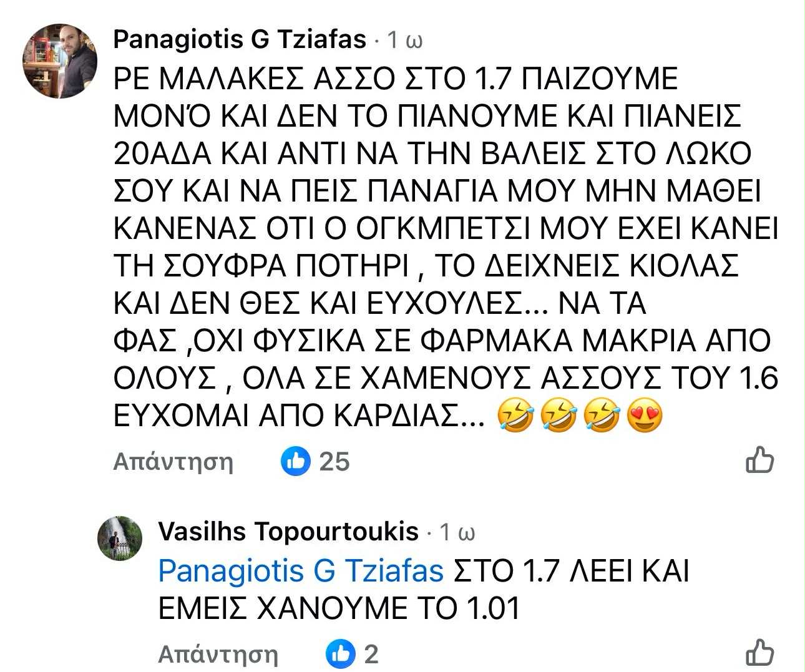Select the reply text 'ΕΜΕΙΣ ΧΑΝΟΥΜΕ ΤΟ 1.01'
This screenshot has height=672, width=805.
coord(339,608)
